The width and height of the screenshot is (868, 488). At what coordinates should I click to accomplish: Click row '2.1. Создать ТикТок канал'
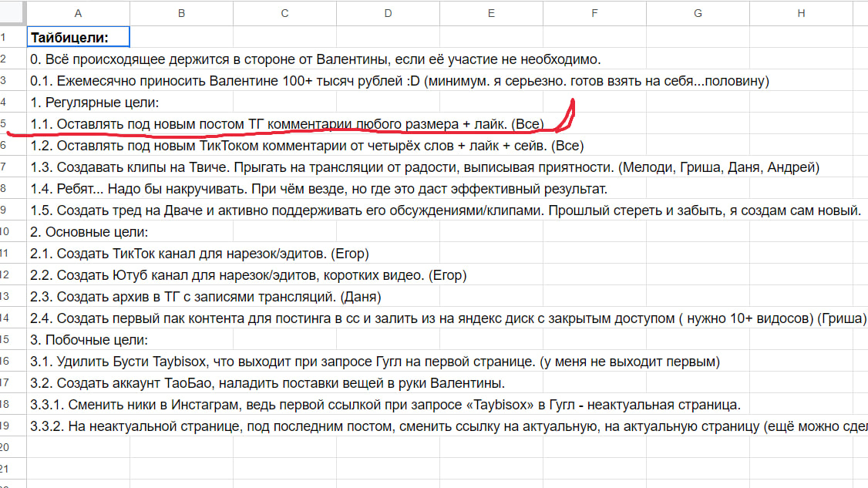click(x=200, y=253)
